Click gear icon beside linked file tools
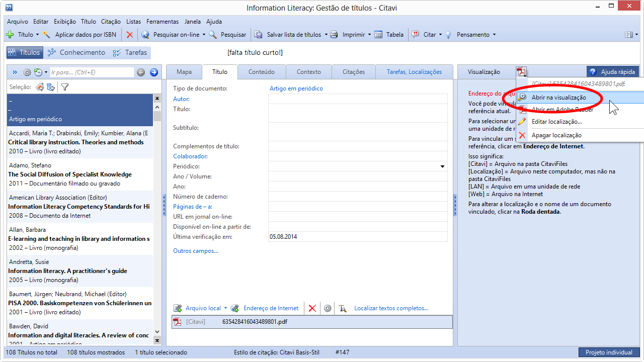Image resolution: width=644 pixels, height=362 pixels. coord(328,308)
